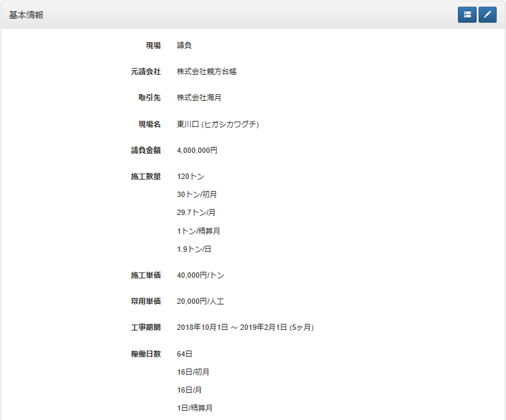Viewport: 506px width, 420px height.
Task: Click the list view icon button
Action: 467,15
